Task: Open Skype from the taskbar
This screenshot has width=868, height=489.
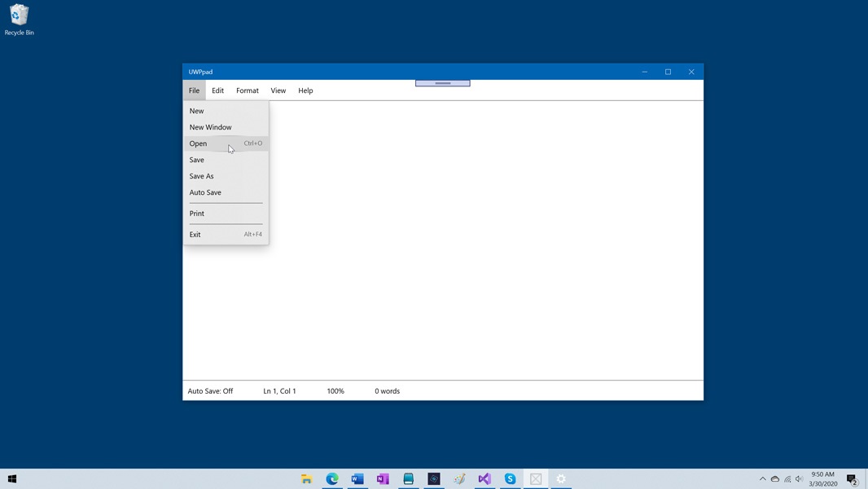Action: pyautogui.click(x=510, y=479)
